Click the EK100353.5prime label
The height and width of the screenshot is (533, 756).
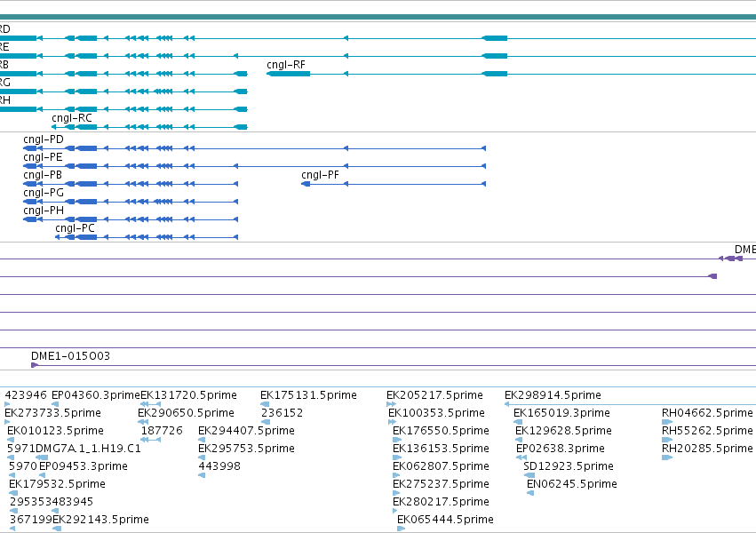(437, 413)
